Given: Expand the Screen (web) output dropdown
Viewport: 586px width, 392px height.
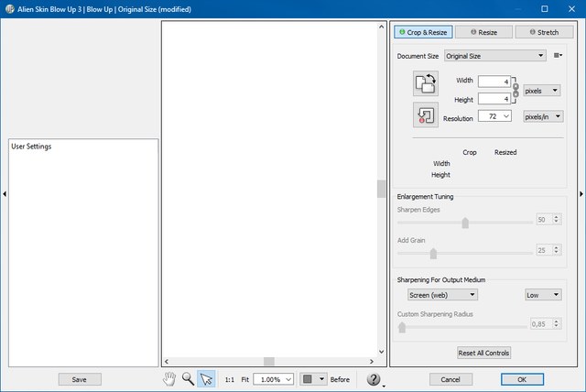Looking at the screenshot, I should (441, 295).
